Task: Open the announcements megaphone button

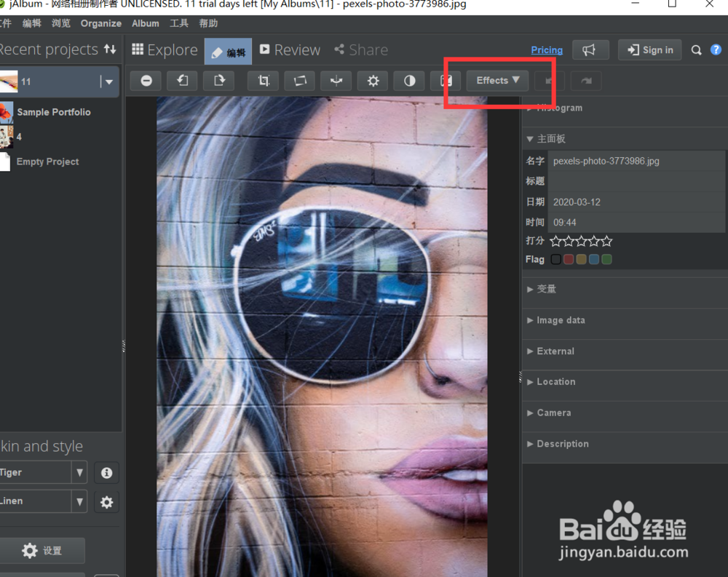Action: [x=590, y=49]
